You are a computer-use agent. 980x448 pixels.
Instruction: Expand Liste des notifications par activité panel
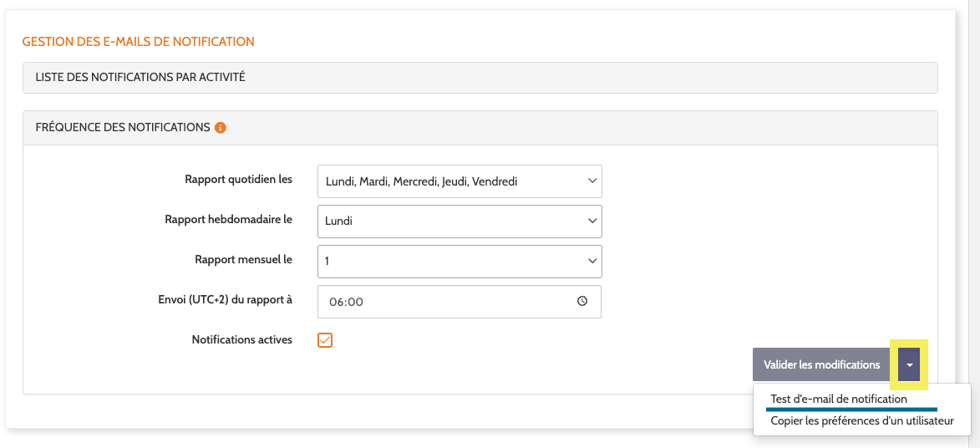pyautogui.click(x=480, y=78)
